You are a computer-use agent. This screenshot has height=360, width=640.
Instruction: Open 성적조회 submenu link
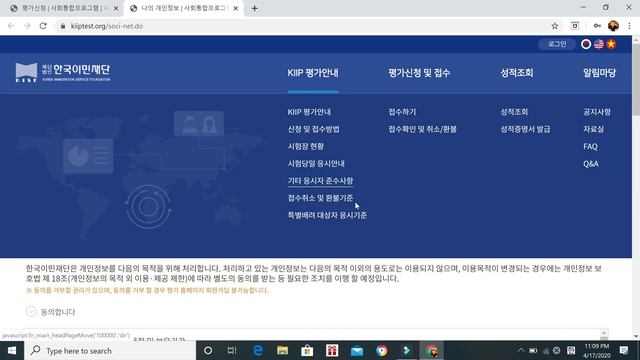[514, 112]
